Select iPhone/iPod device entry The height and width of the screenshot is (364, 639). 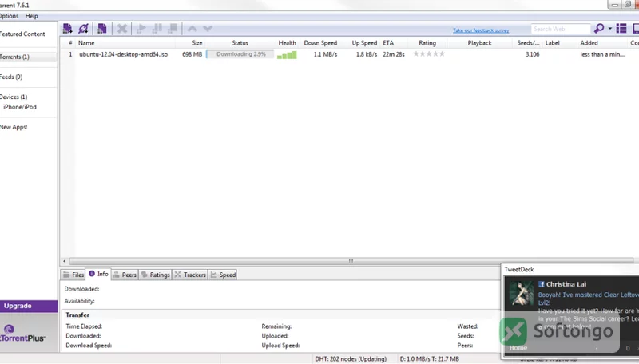coord(19,107)
